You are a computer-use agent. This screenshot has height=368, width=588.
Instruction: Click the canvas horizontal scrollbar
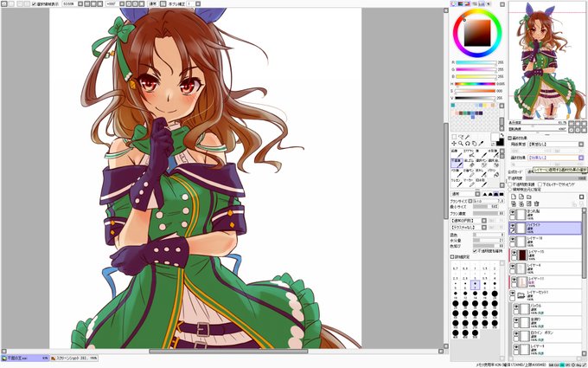point(228,352)
